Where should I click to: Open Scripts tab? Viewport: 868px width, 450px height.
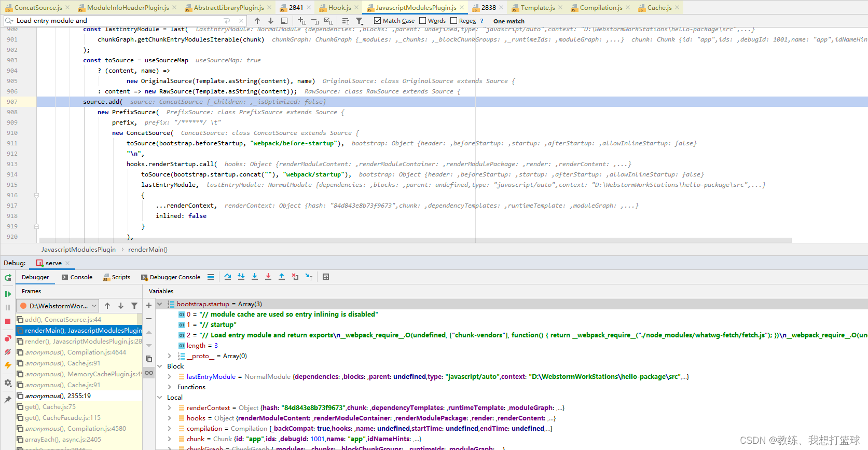pos(117,277)
